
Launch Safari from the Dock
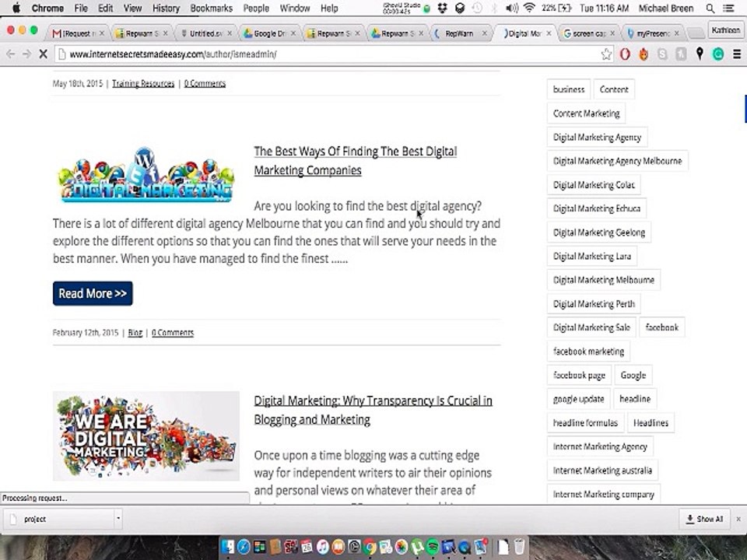pyautogui.click(x=244, y=547)
